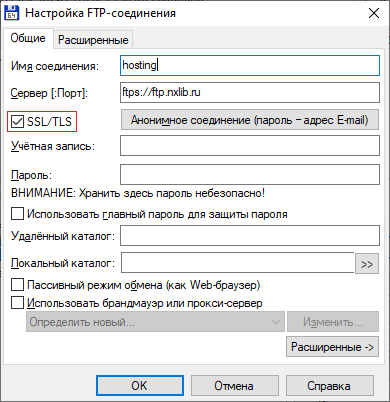Enable Использовать главный пароль для защиты пароля
The width and height of the screenshot is (390, 402).
tap(17, 214)
